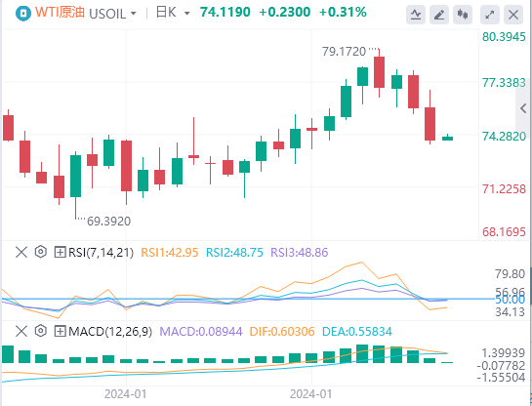This screenshot has height=406, width=532.
Task: Toggle MACD panel plus box
Action: 60,331
